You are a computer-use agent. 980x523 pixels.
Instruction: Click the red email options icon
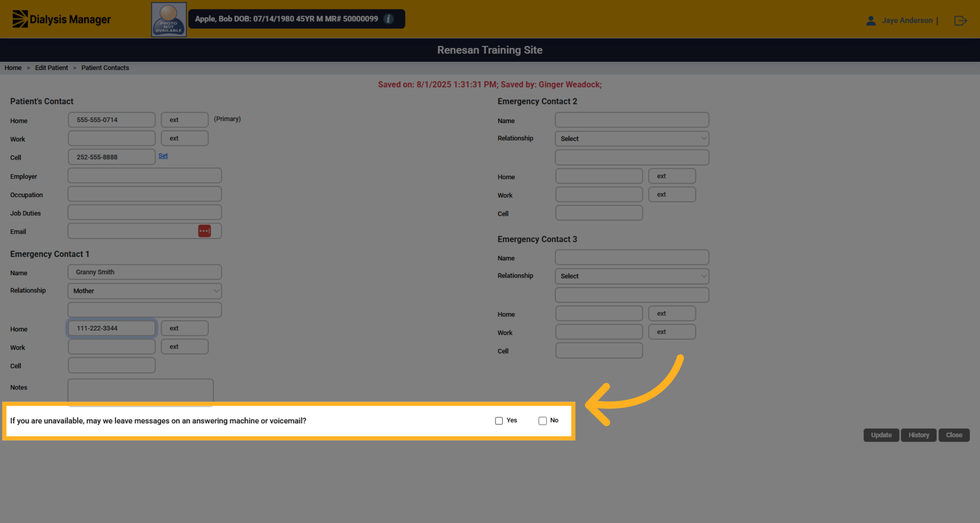point(205,231)
